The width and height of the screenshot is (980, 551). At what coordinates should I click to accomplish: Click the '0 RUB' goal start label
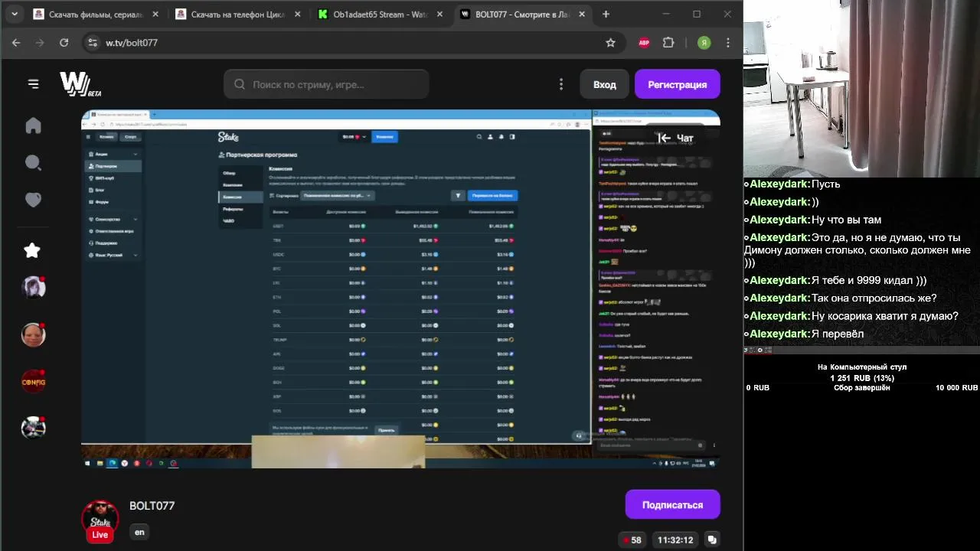(x=758, y=388)
